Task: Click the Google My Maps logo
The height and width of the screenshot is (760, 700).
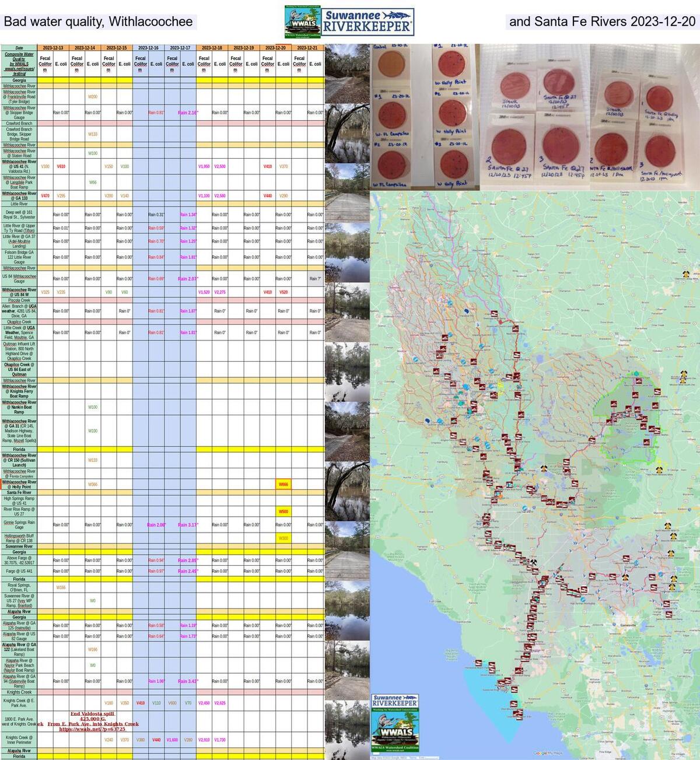Action: (x=547, y=753)
